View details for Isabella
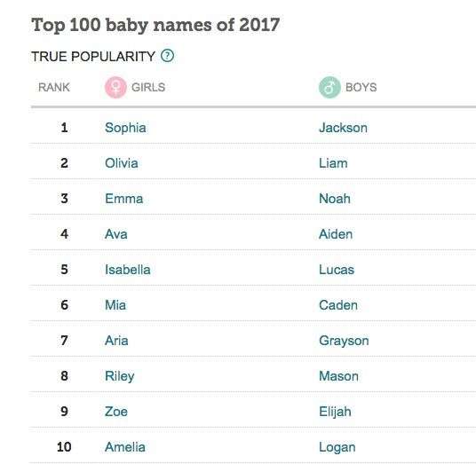The image size is (476, 464). point(128,270)
